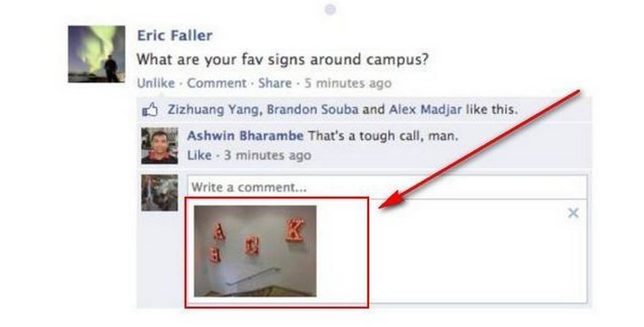Click your own avatar beside comment box
The height and width of the screenshot is (327, 644).
[160, 193]
